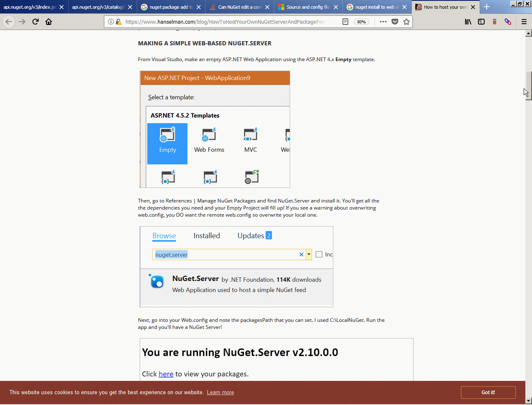Select the Web Forms template icon
This screenshot has height=405, width=532.
(x=209, y=141)
